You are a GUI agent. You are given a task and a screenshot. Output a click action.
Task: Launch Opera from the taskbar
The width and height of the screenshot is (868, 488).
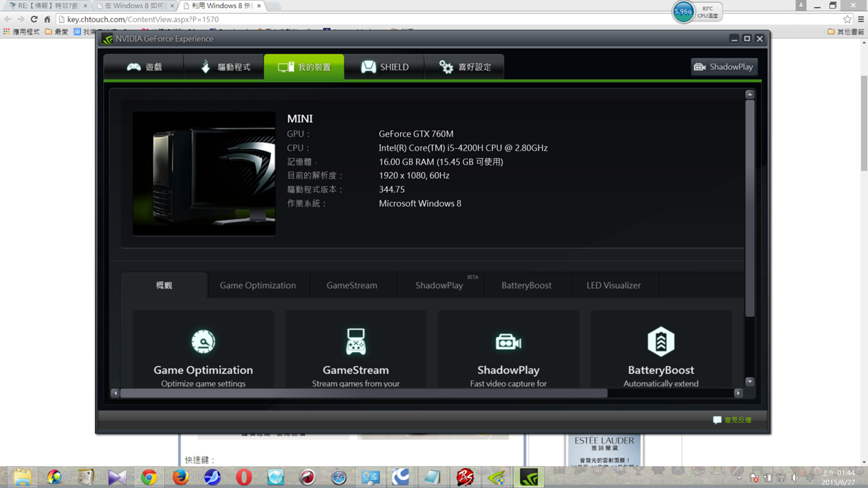click(x=244, y=477)
